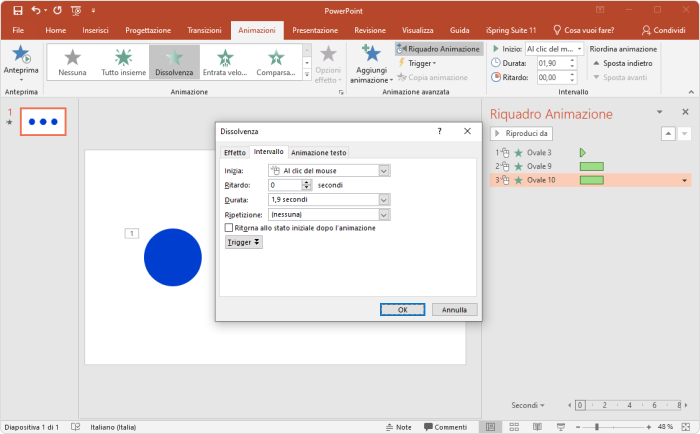Open the animation group dialog launcher

[x=341, y=92]
